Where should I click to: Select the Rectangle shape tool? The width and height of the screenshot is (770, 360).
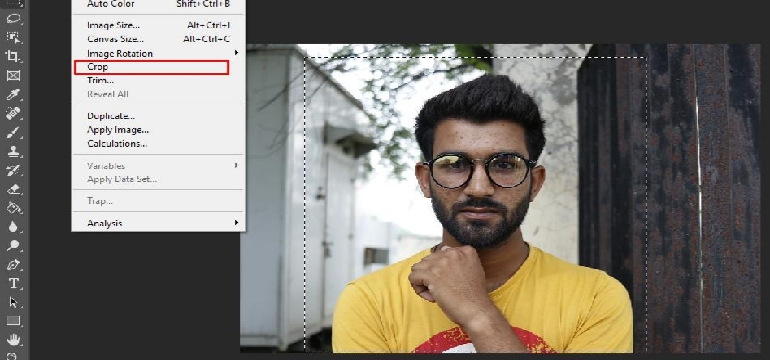(x=14, y=321)
